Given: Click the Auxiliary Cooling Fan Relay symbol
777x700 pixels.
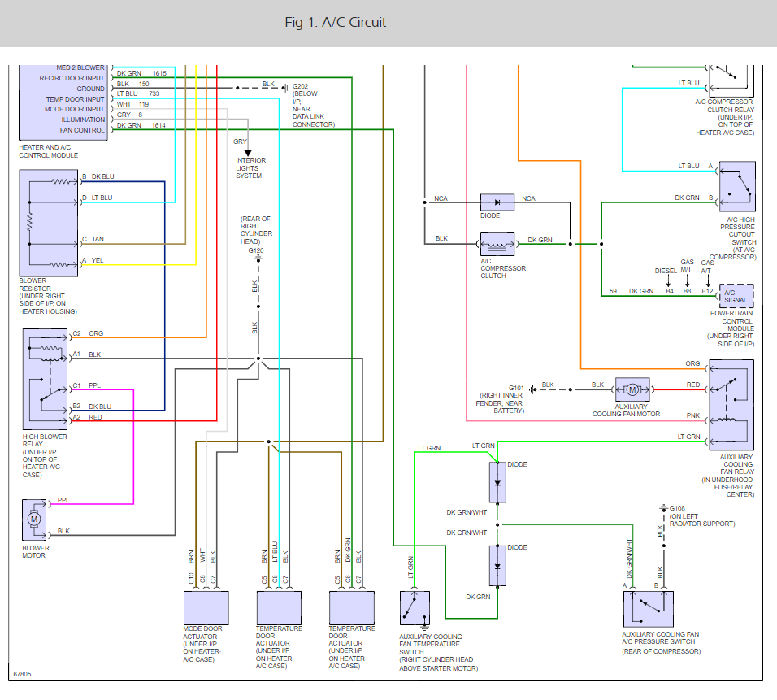Looking at the screenshot, I should click(731, 405).
